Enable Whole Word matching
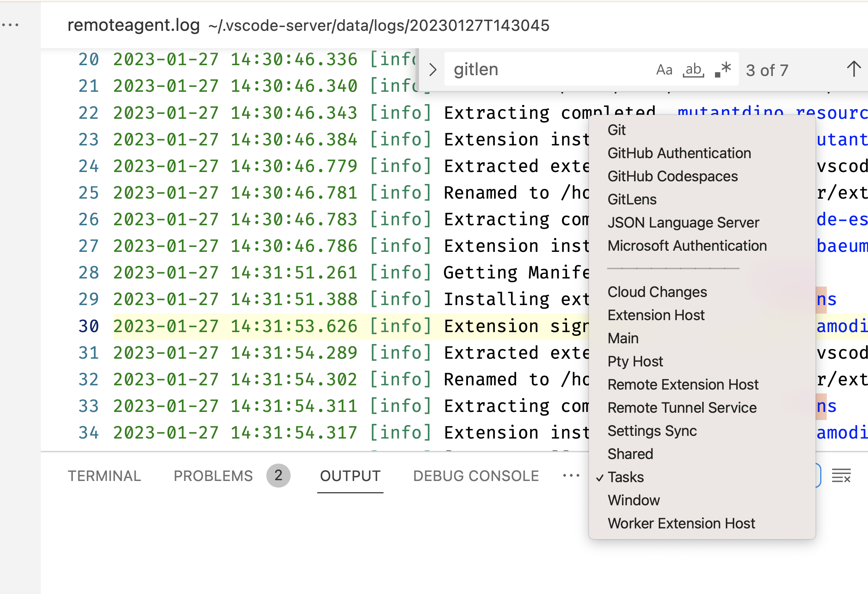Viewport: 868px width, 594px height. pos(693,69)
